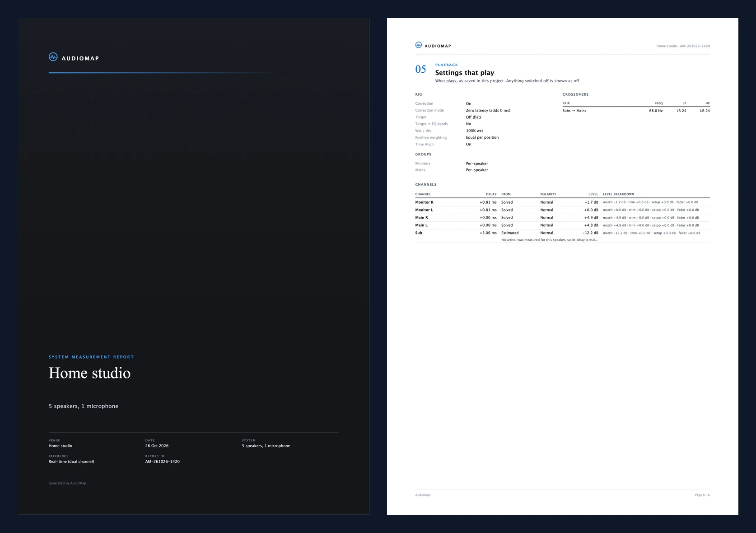Image resolution: width=756 pixels, height=533 pixels.
Task: Click the 'POLARITY' column header
Action: point(548,194)
